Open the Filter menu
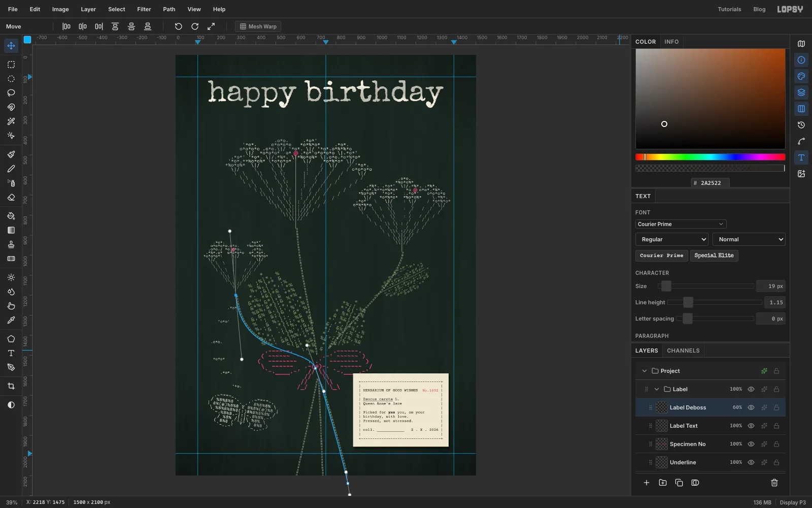 tap(144, 9)
